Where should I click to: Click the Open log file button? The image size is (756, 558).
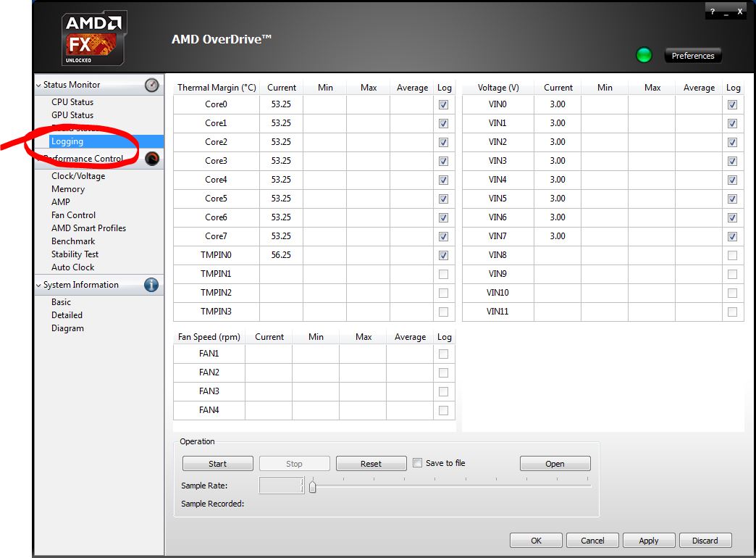[555, 463]
